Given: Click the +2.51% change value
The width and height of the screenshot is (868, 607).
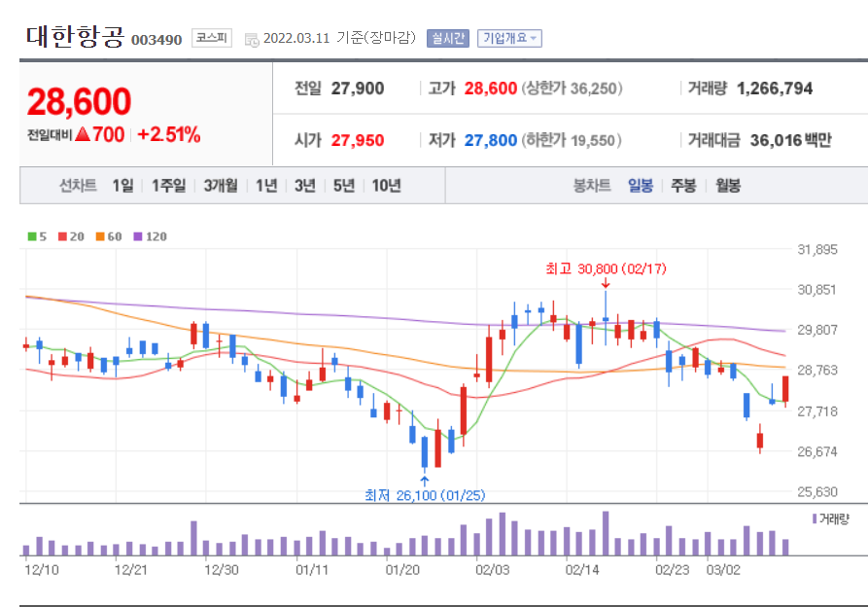Looking at the screenshot, I should [x=168, y=134].
